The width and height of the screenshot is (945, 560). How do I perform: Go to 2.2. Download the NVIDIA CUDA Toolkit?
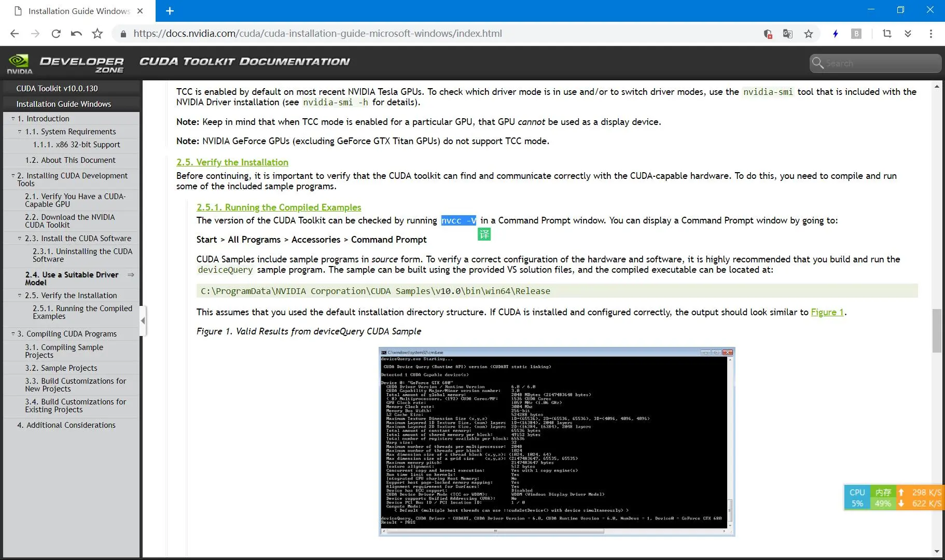(x=70, y=221)
